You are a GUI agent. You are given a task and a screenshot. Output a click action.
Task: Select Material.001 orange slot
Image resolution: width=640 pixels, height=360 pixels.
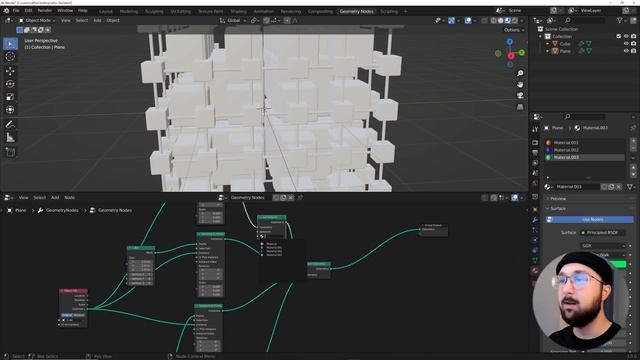click(585, 142)
